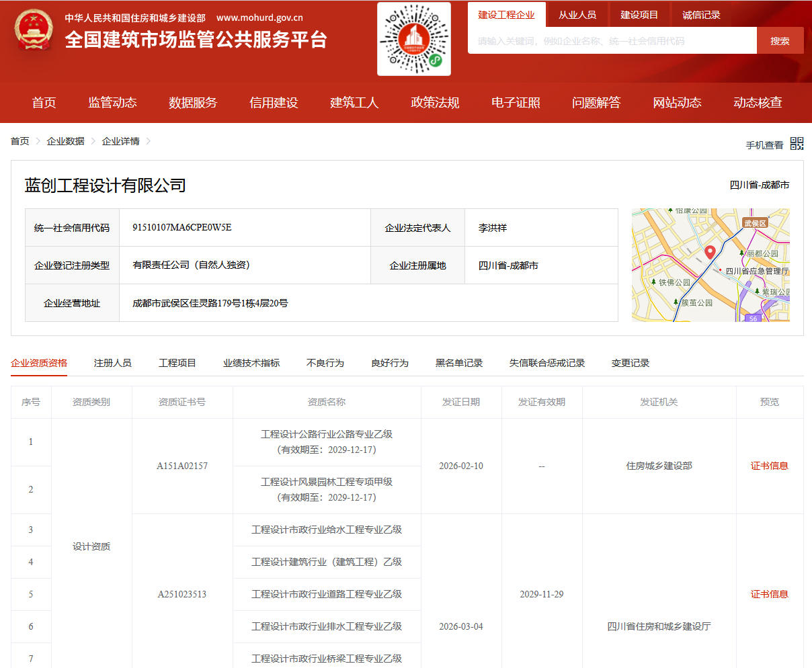This screenshot has width=812, height=668.
Task: Open 监管动态 in the navigation bar
Action: (x=112, y=103)
